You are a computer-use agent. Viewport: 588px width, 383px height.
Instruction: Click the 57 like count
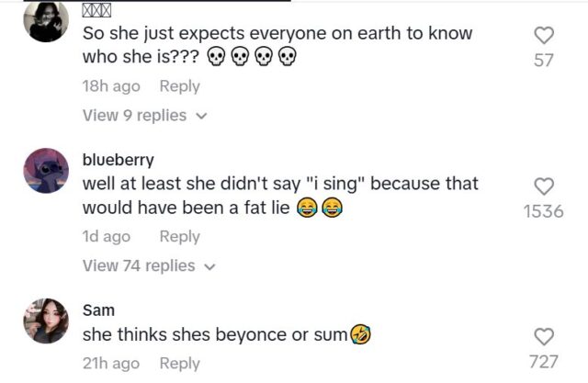544,61
